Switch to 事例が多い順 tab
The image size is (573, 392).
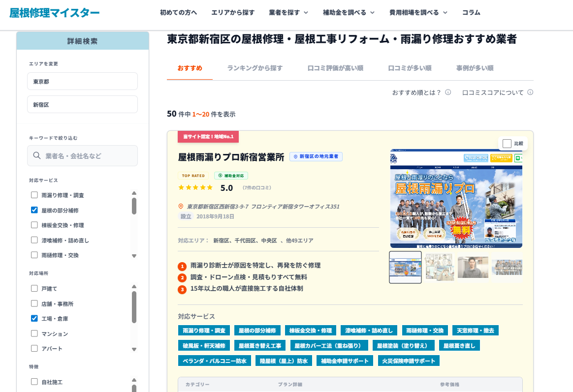pos(475,68)
